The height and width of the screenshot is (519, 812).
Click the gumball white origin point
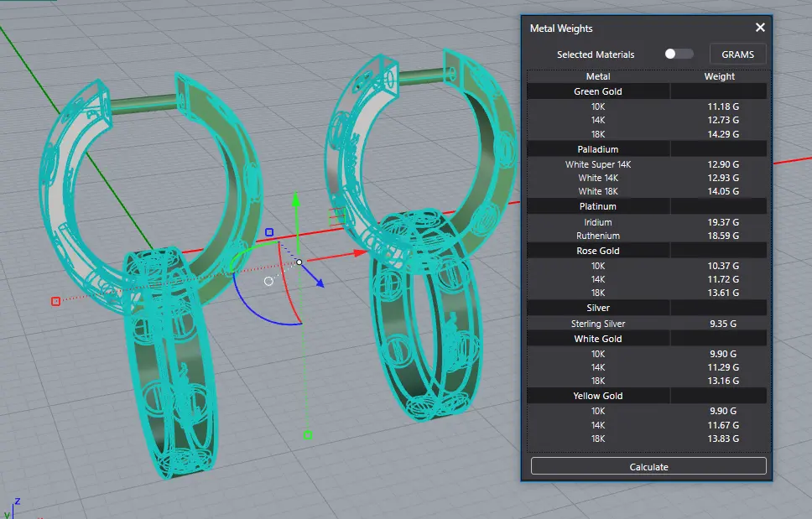pos(299,262)
